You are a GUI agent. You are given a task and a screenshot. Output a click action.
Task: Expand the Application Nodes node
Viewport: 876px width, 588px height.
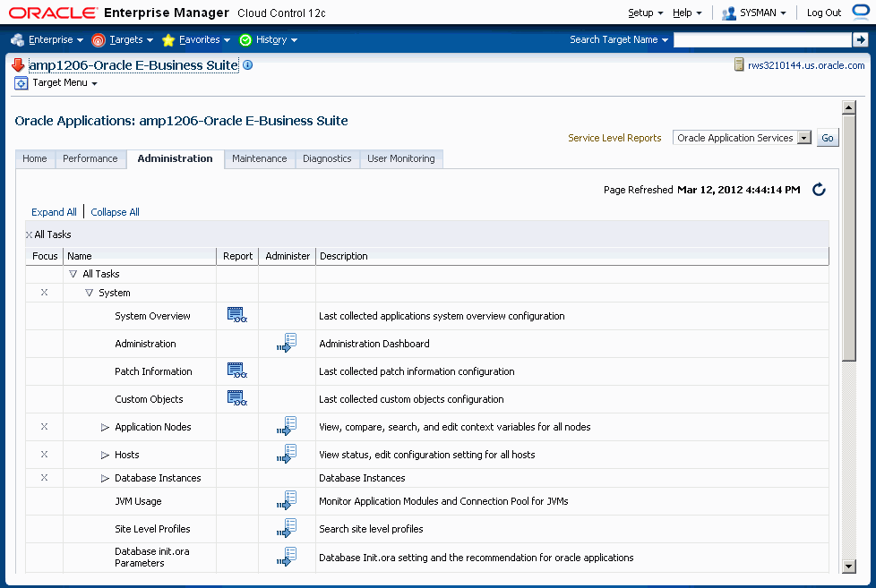click(105, 427)
